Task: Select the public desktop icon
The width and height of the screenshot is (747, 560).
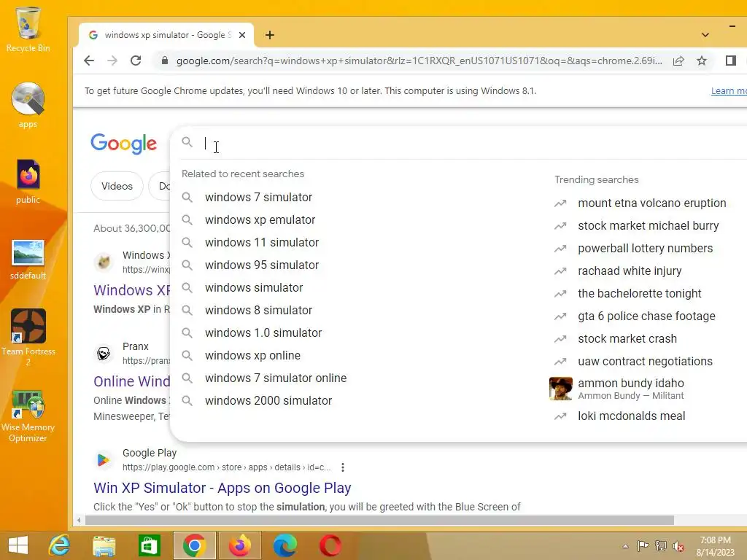Action: coord(28,182)
